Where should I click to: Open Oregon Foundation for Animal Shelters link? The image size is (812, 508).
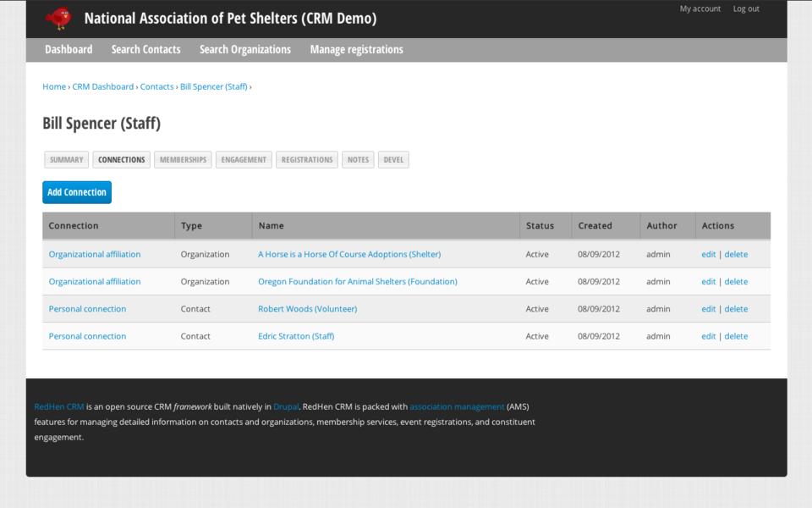coord(357,282)
